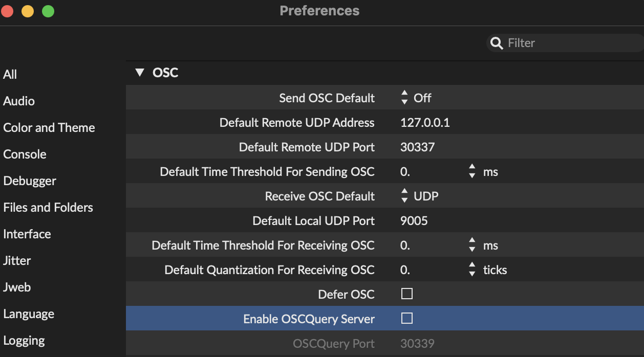Click the magnifier icon in Filter box

(496, 43)
